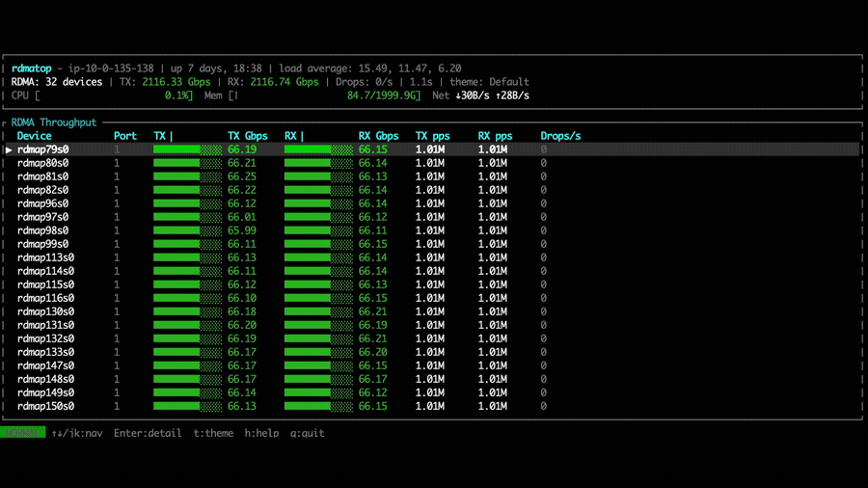This screenshot has height=488, width=868.
Task: Click the h:help shortcut hint
Action: coord(261,433)
